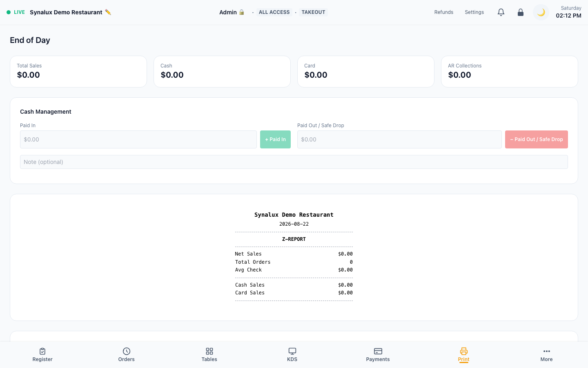
Task: Open Settings from the top bar
Action: tap(474, 12)
